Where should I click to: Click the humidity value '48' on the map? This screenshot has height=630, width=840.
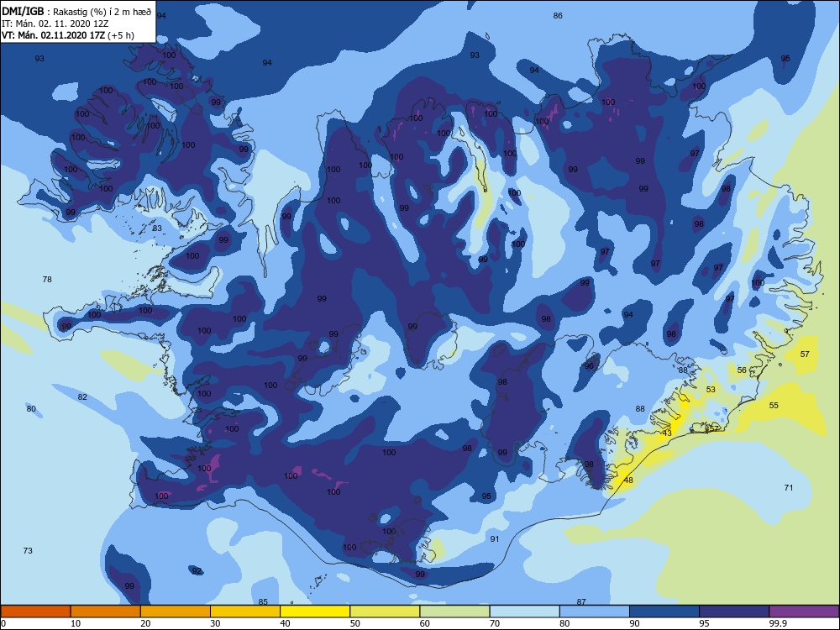[628, 480]
